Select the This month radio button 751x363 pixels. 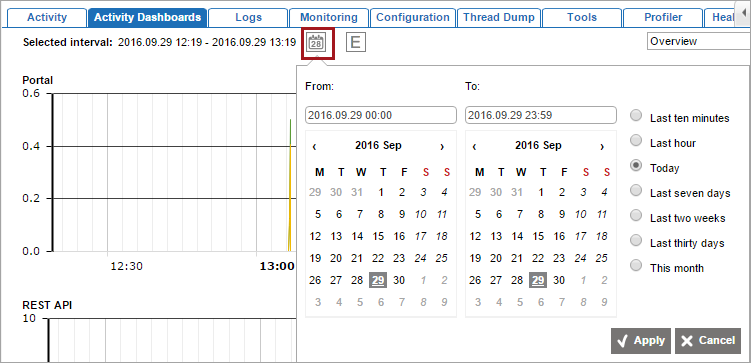(636, 265)
